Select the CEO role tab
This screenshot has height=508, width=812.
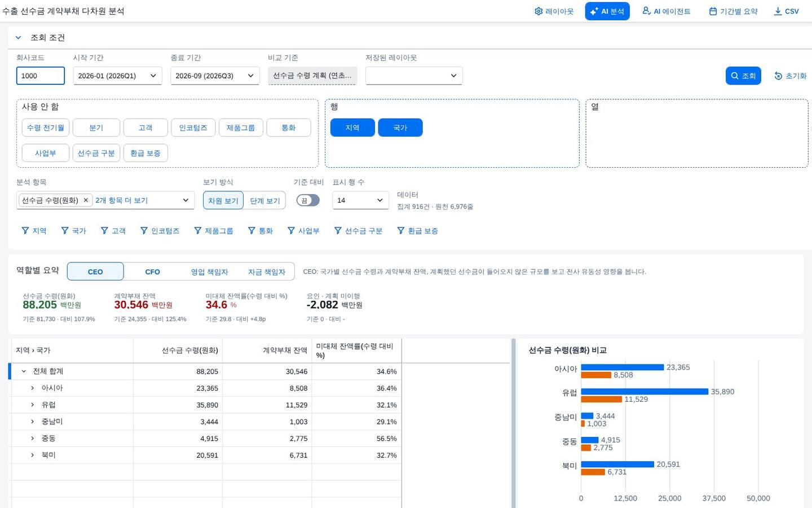[95, 271]
